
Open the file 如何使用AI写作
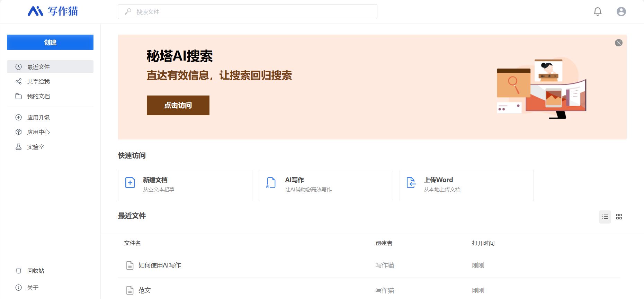tap(160, 265)
